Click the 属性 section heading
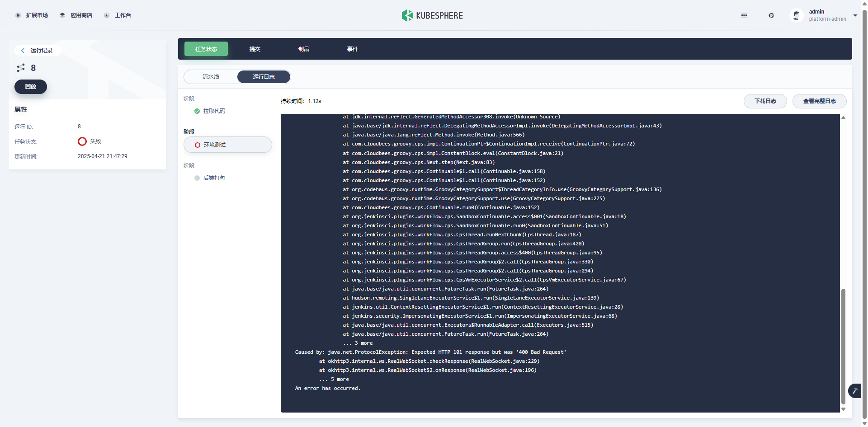This screenshot has width=868, height=427. click(21, 109)
